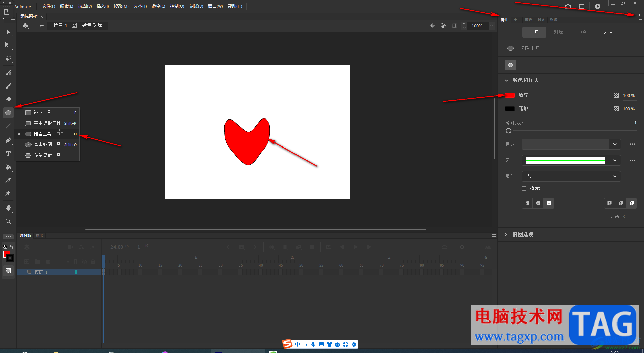
Task: Open the properties panel hamburger menu
Action: [640, 20]
